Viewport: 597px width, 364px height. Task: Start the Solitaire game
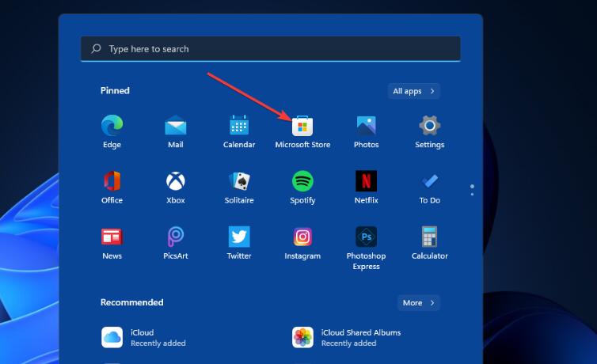click(x=239, y=187)
